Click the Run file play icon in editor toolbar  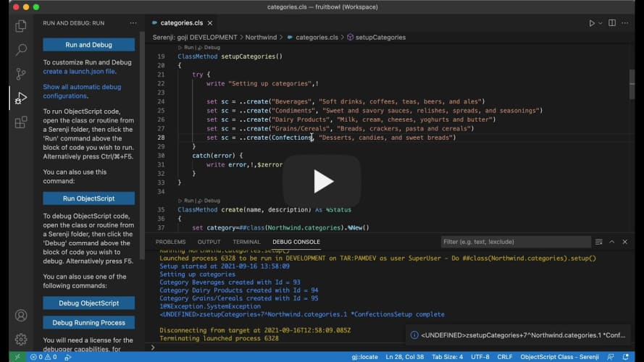point(591,23)
